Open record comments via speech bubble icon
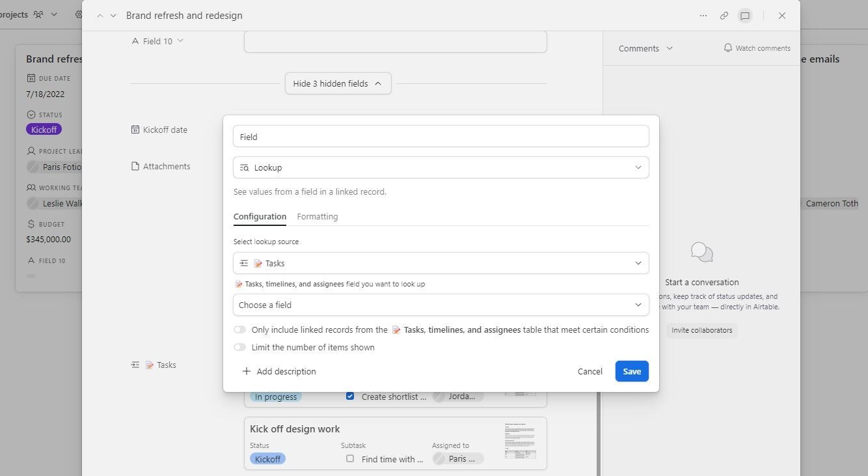The width and height of the screenshot is (868, 476). [744, 15]
